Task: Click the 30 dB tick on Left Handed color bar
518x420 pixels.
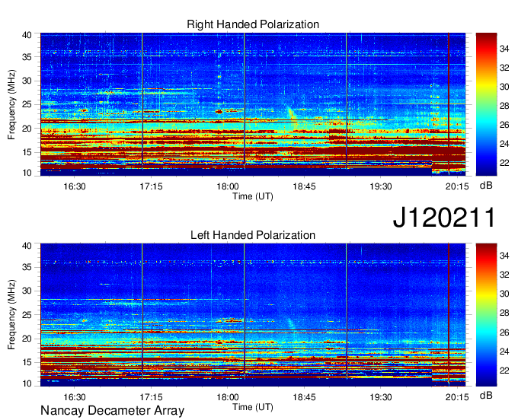Action: pyautogui.click(x=504, y=294)
